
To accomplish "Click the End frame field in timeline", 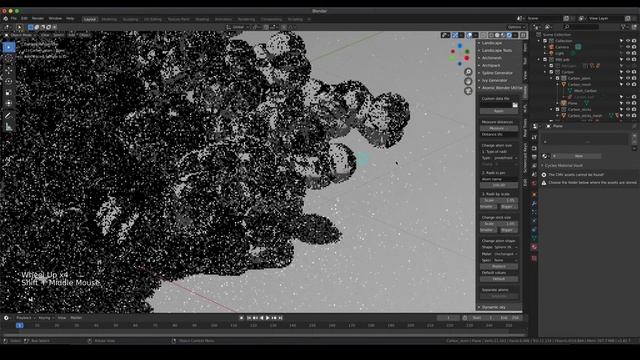I will click(x=510, y=318).
